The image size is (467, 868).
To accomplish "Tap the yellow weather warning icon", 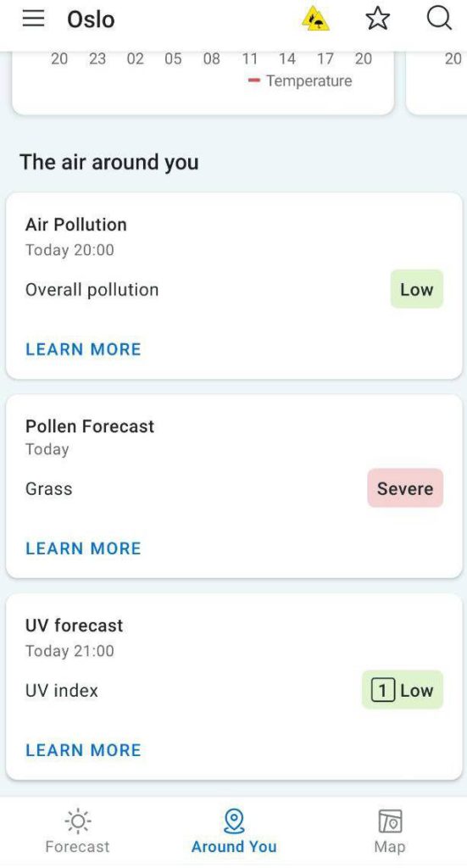I will pos(316,20).
